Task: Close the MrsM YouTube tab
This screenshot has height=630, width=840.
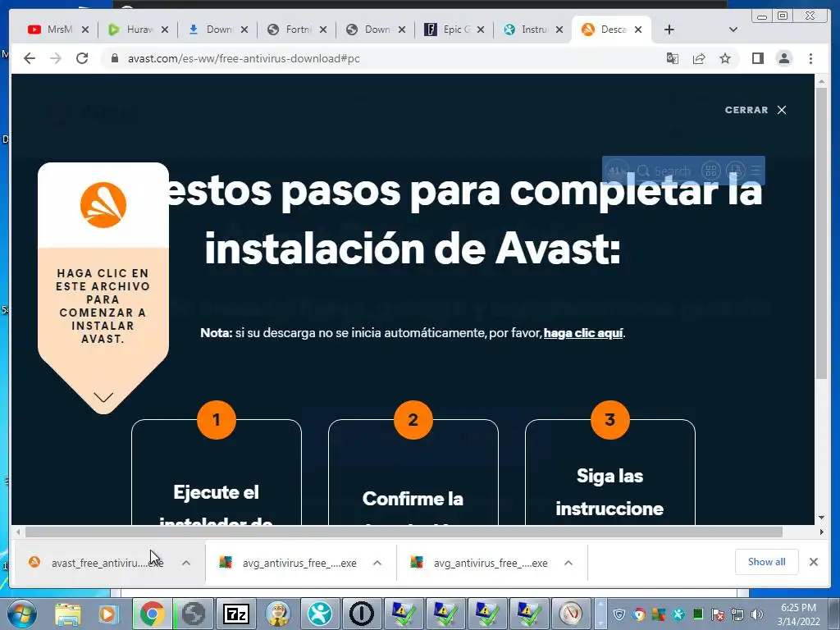Action: (84, 30)
